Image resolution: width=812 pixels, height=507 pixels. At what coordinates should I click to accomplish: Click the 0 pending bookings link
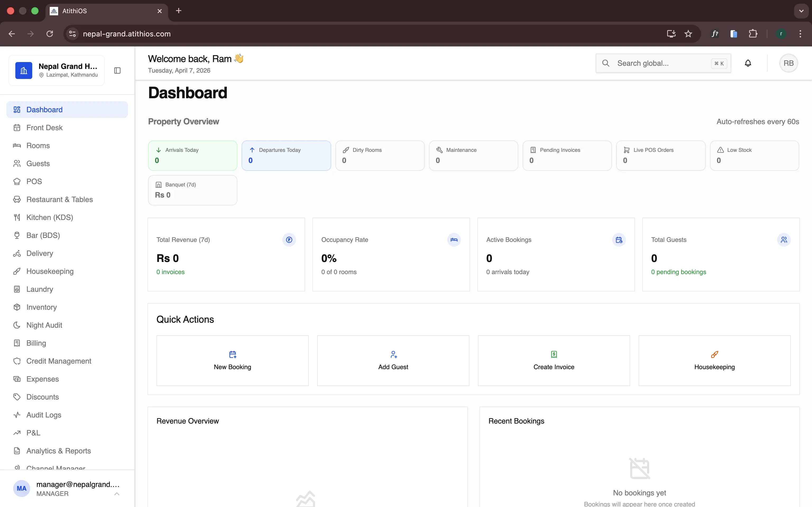tap(679, 272)
